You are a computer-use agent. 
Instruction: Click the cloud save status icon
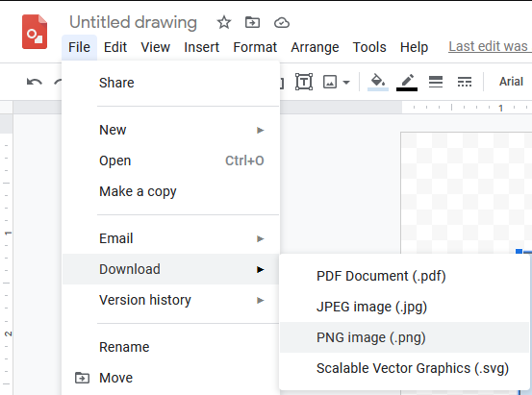(282, 23)
